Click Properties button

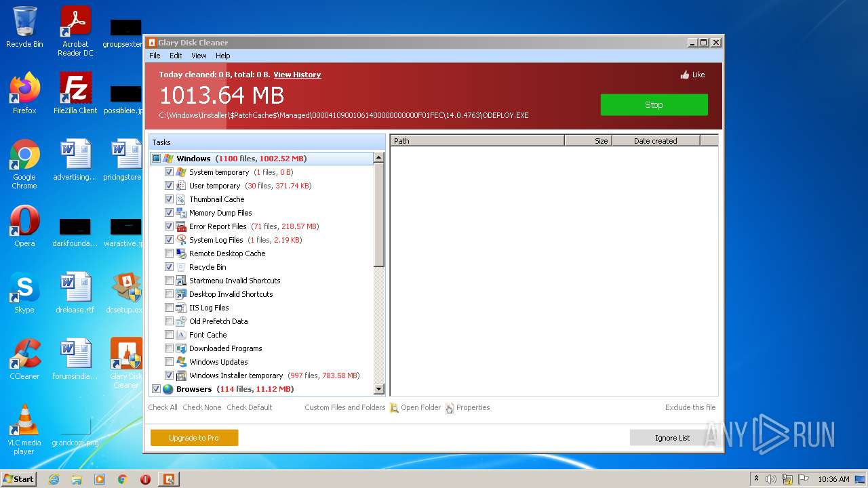pyautogui.click(x=467, y=407)
